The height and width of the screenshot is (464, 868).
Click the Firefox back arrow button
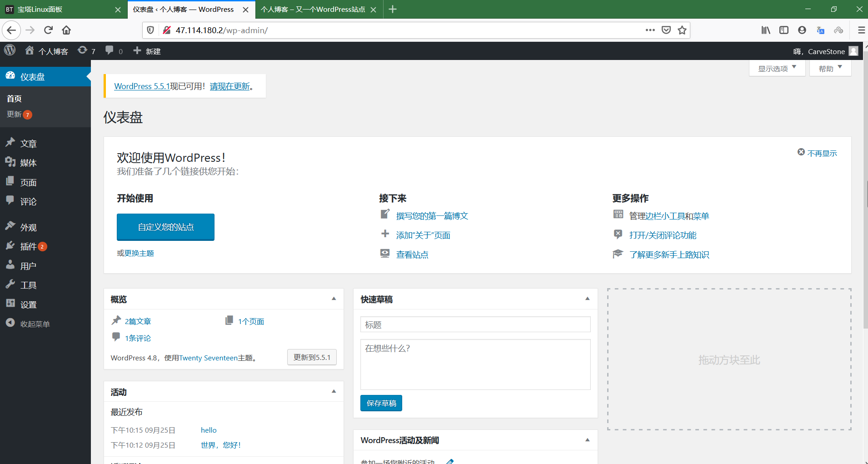click(11, 30)
